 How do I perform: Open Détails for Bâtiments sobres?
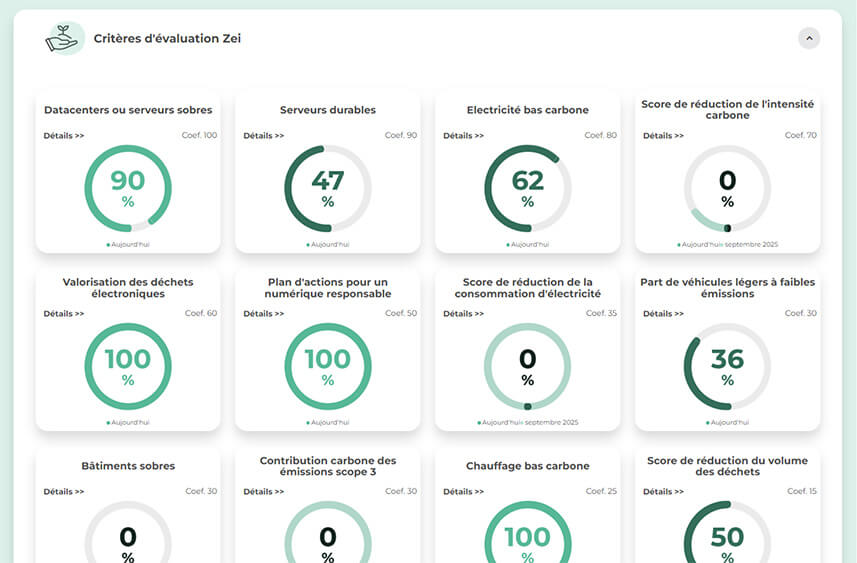pyautogui.click(x=64, y=492)
